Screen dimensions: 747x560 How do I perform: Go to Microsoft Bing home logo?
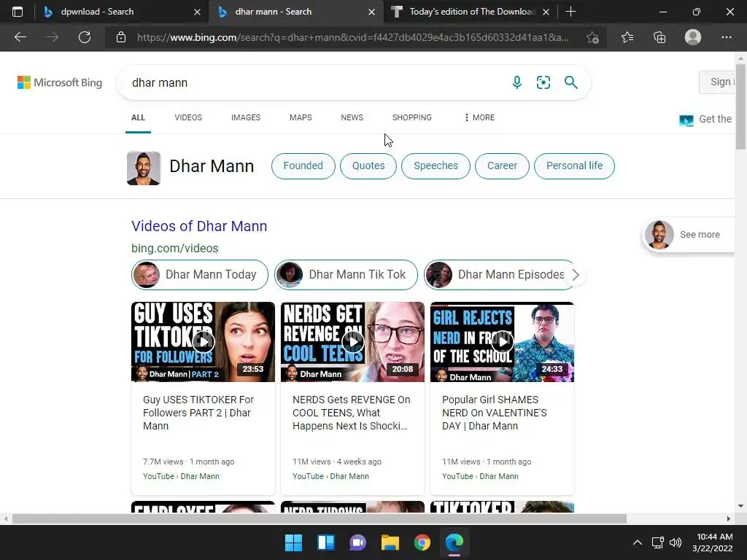pos(60,82)
